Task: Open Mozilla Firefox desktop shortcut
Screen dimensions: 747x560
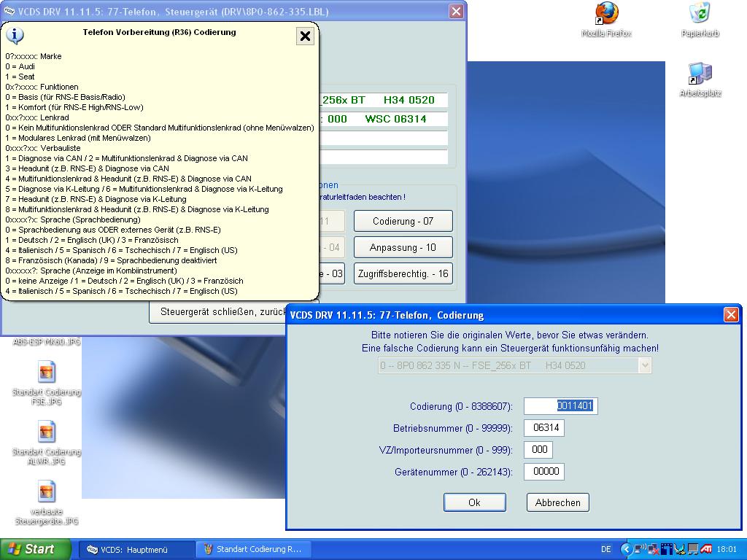Action: click(x=606, y=13)
